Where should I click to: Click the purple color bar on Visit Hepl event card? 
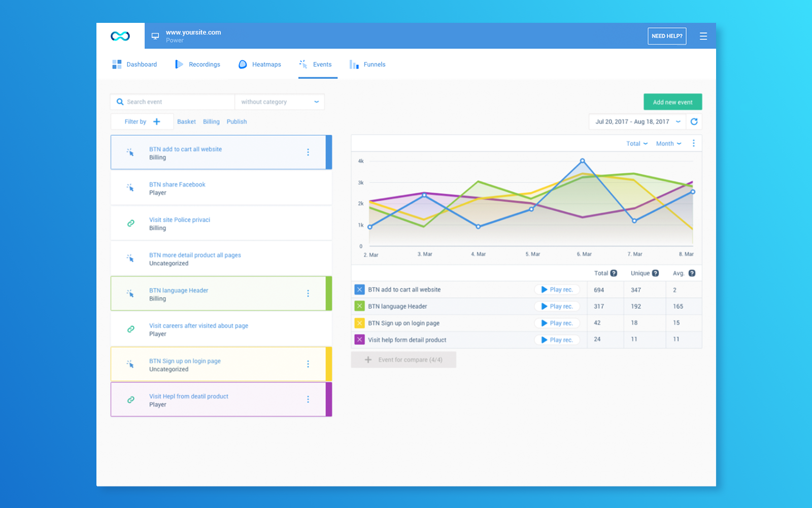pos(329,400)
